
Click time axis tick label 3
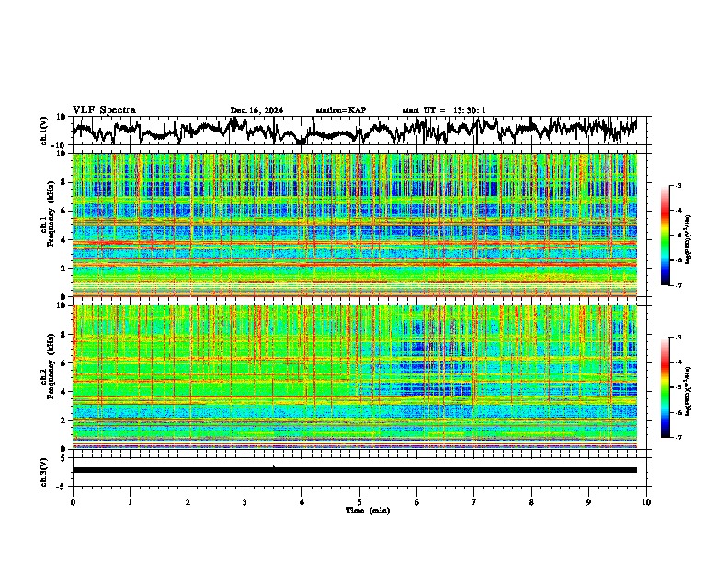(245, 502)
